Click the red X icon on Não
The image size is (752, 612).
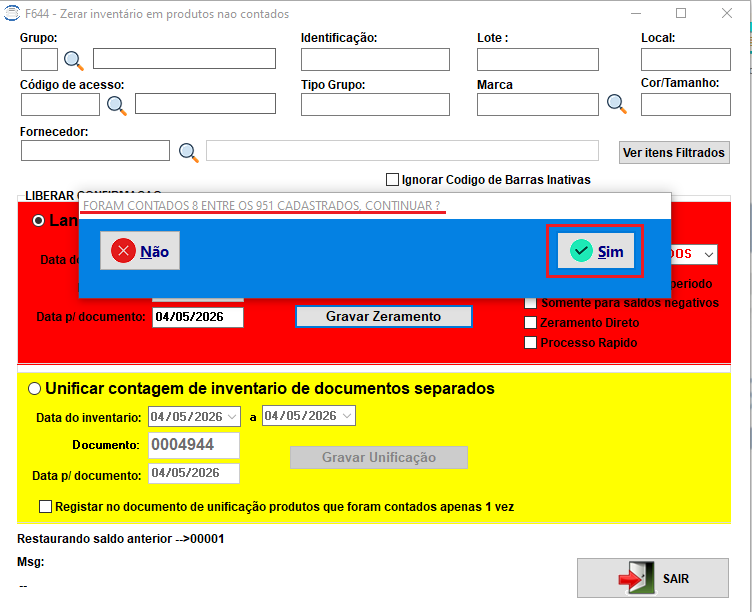click(x=123, y=251)
